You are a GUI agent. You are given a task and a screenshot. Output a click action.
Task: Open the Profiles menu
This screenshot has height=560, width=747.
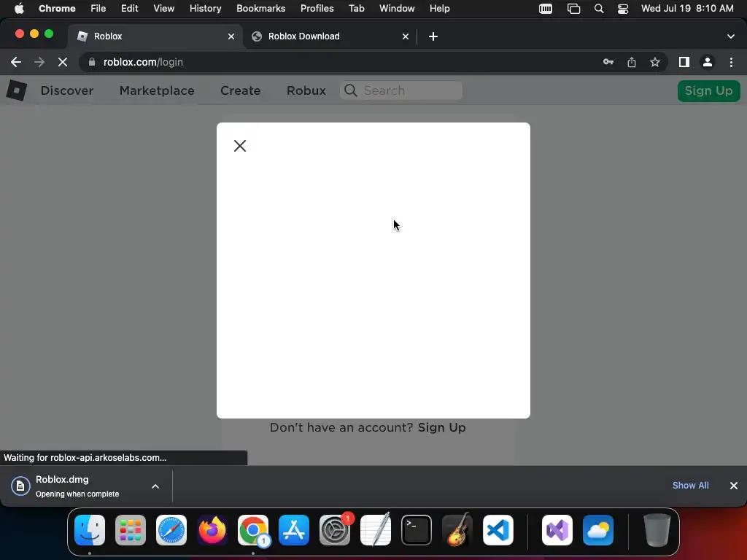[317, 8]
